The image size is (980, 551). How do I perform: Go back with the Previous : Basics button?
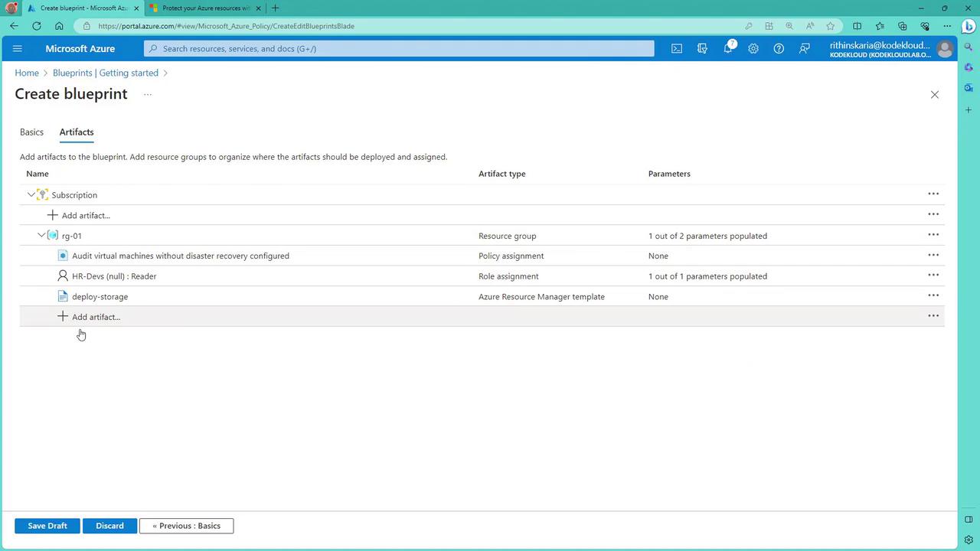point(186,526)
